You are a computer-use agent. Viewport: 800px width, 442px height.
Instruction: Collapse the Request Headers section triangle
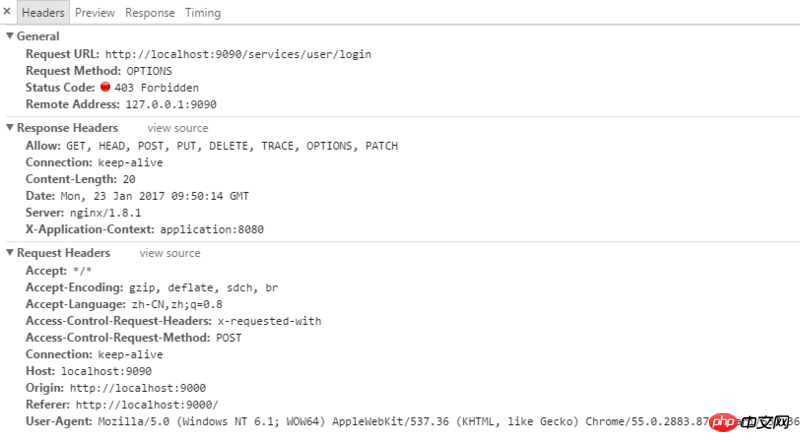pos(10,253)
